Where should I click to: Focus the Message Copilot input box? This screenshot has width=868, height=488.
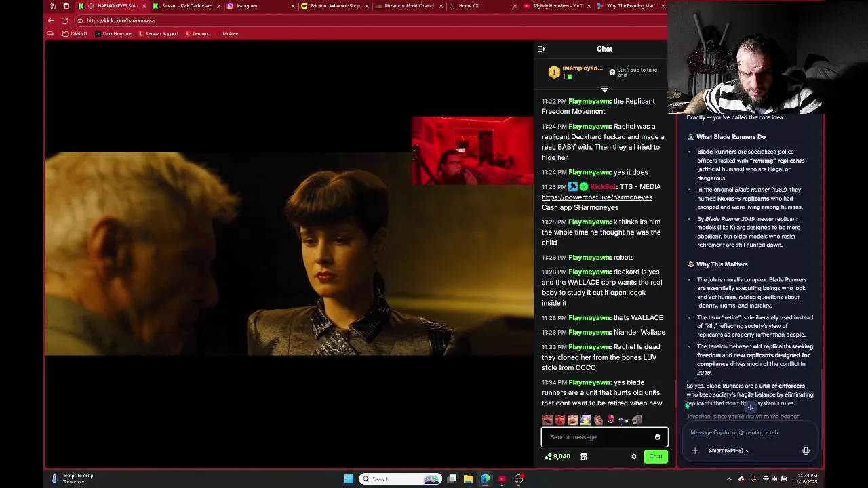tap(750, 432)
